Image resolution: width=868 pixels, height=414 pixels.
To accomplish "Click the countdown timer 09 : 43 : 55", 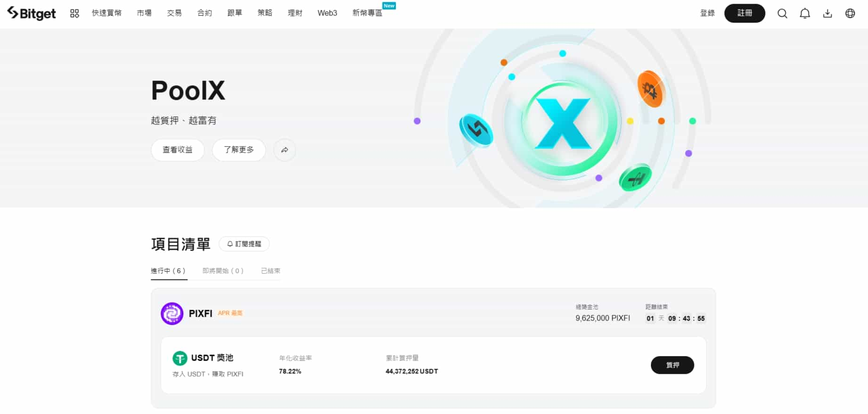I will pyautogui.click(x=686, y=319).
